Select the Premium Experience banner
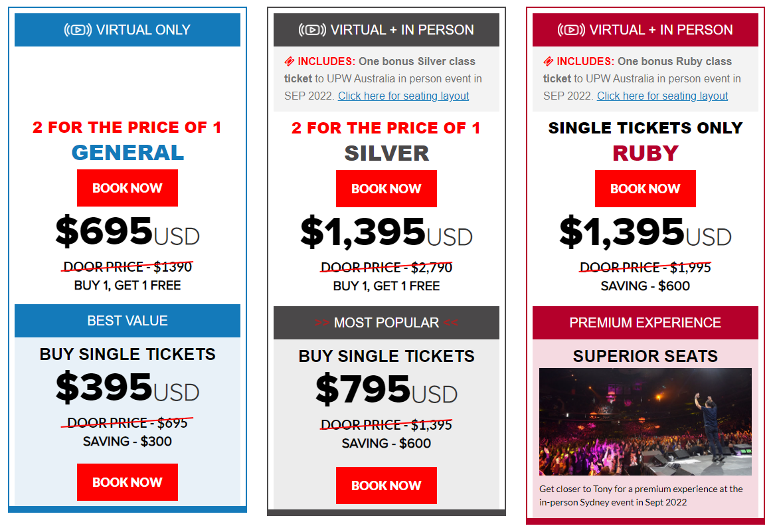The image size is (773, 532). coord(645,323)
